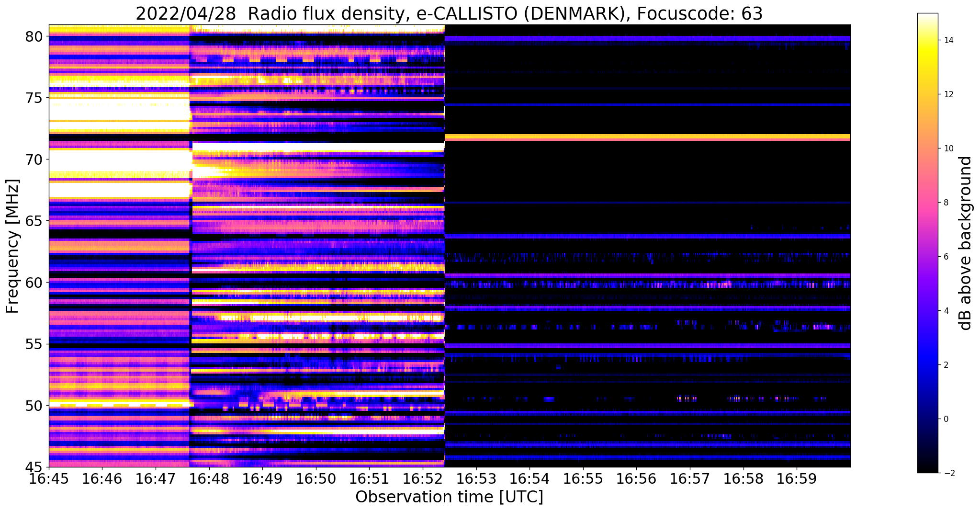Click the 'Observation time [UTC]' axis label
Image resolution: width=980 pixels, height=511 pixels.
(x=449, y=497)
